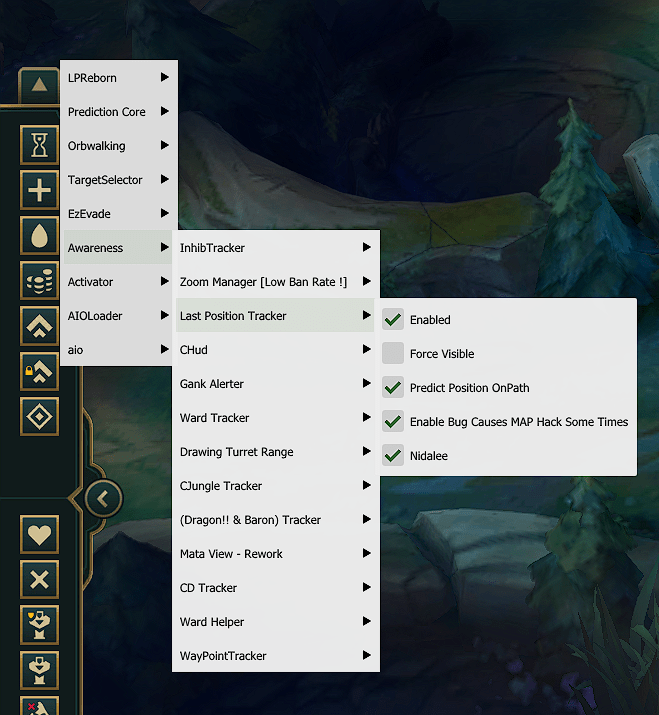Open the aio menu entry
The image size is (659, 715).
pos(118,349)
